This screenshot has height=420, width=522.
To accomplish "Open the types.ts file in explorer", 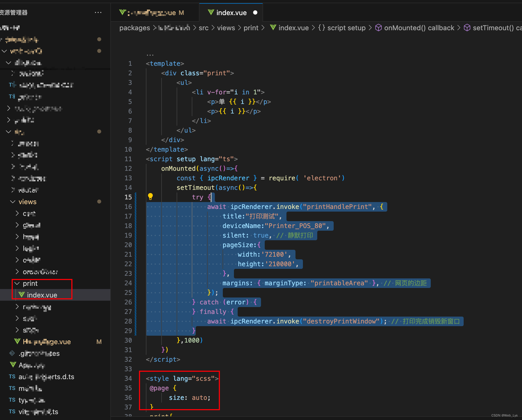I will click(x=55, y=400).
